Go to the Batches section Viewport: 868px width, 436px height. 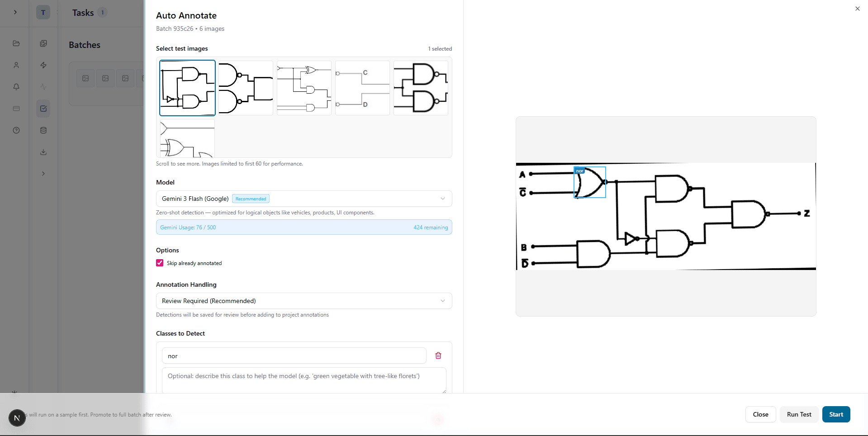coord(84,44)
